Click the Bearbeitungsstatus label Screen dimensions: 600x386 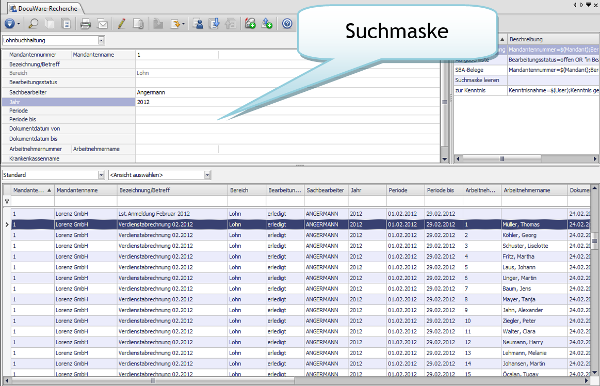33,82
